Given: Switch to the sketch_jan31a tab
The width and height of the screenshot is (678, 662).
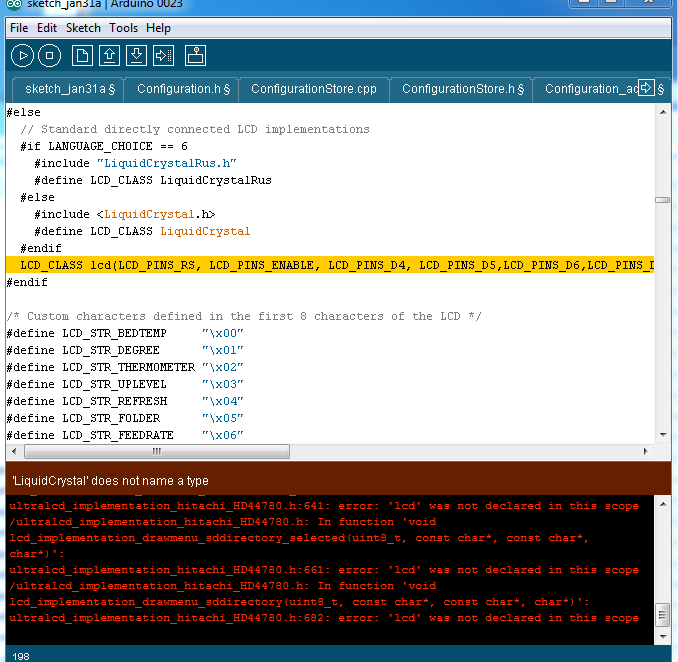Looking at the screenshot, I should 69,89.
